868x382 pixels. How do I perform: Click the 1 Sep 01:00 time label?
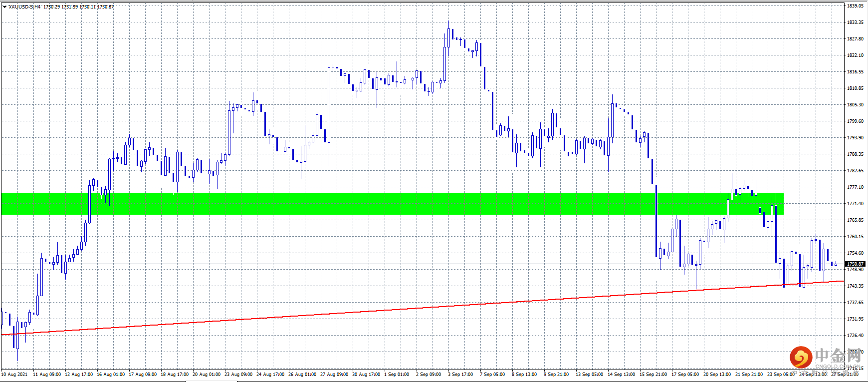[397, 375]
